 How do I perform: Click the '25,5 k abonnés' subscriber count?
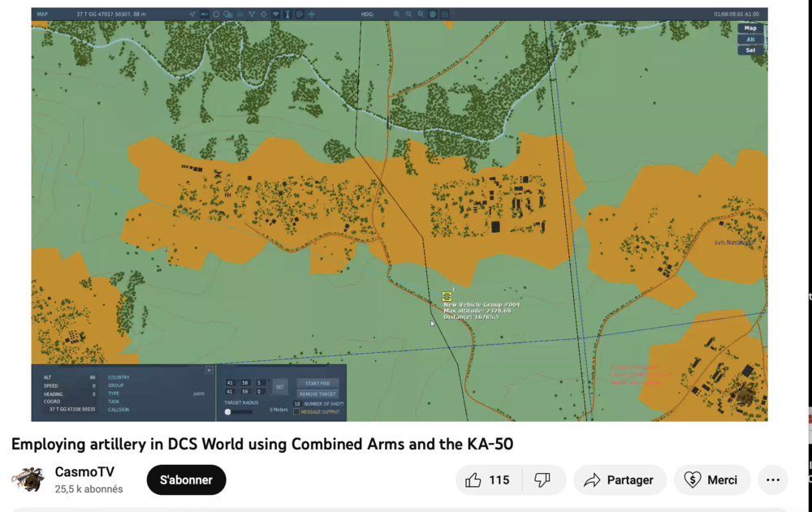click(x=89, y=489)
